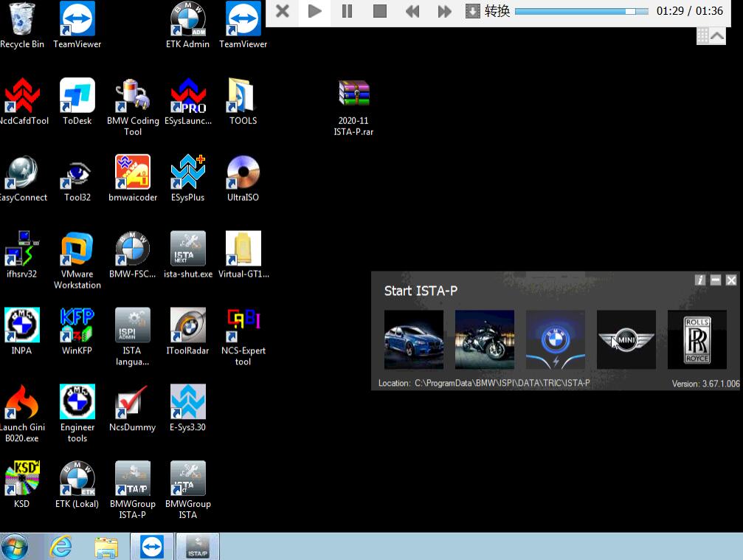The width and height of the screenshot is (743, 560).
Task: Show ISTA-P launcher info button
Action: click(700, 280)
